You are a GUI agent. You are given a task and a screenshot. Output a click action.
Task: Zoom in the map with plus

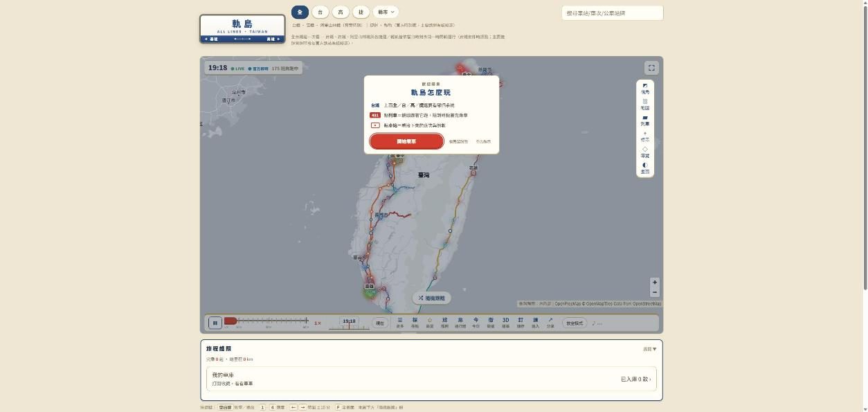(x=655, y=283)
